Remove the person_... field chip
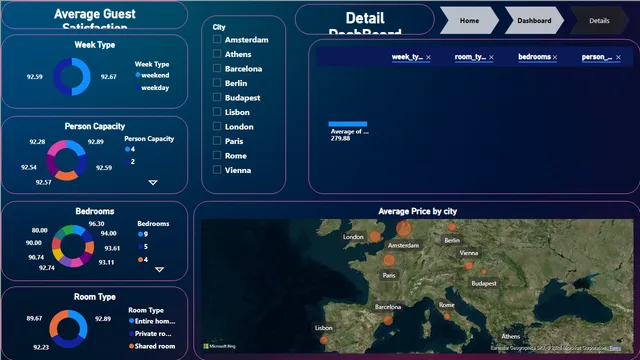640x360 pixels. 618,58
